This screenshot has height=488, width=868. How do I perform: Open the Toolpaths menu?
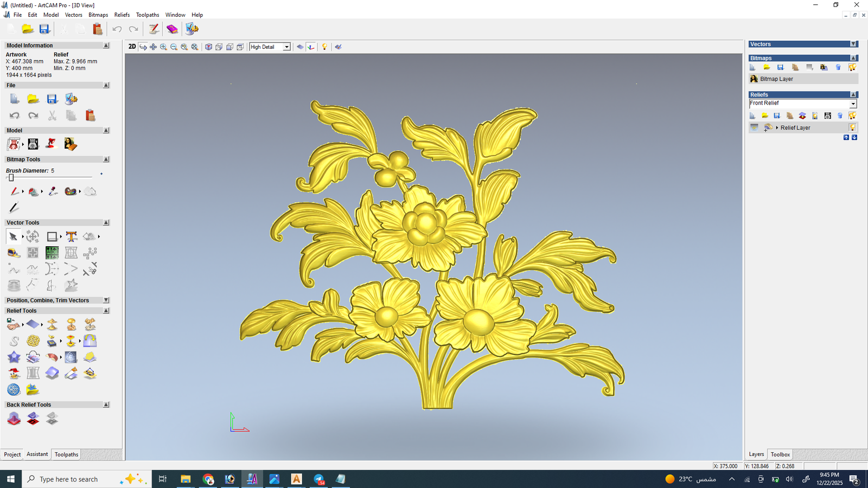point(148,15)
